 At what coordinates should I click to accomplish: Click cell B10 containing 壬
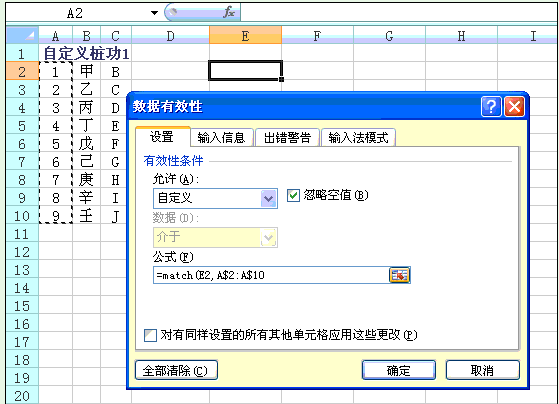pyautogui.click(x=87, y=216)
